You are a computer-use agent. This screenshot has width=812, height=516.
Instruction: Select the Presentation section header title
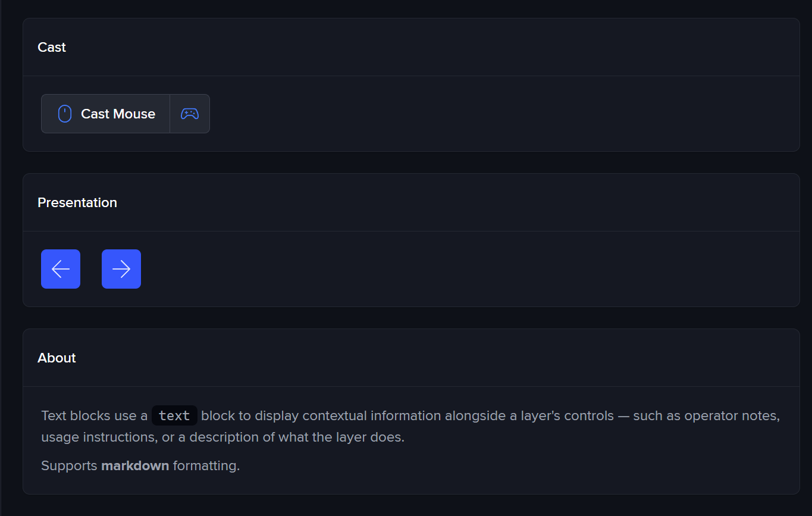click(x=77, y=203)
